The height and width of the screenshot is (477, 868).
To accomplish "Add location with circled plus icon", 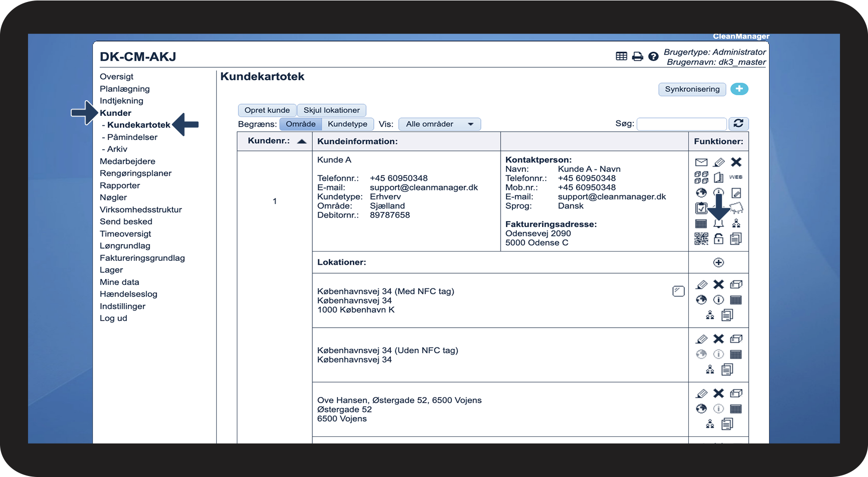I will [x=718, y=262].
